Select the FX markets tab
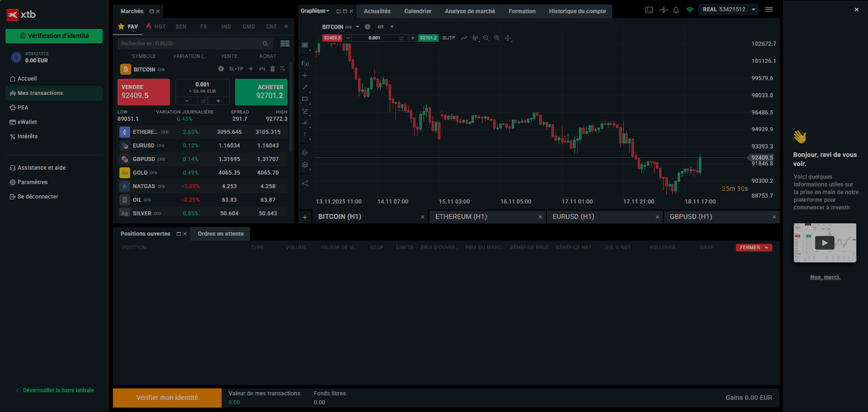The width and height of the screenshot is (868, 412). 203,27
